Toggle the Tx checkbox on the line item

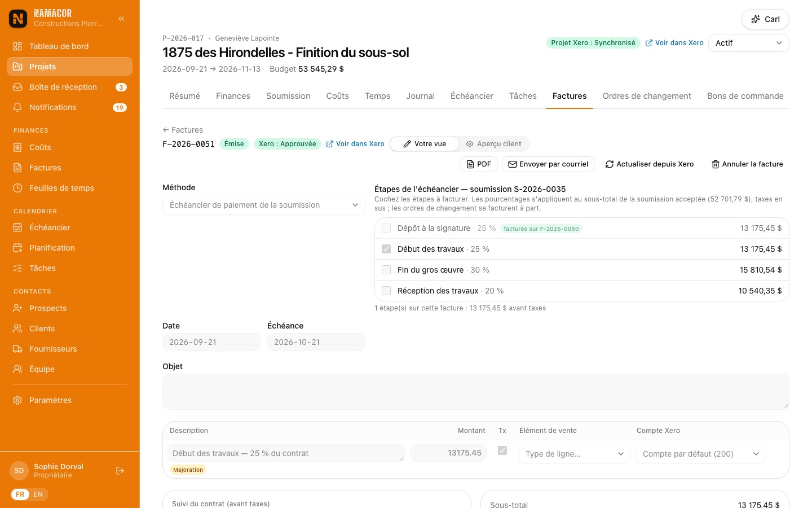click(x=502, y=450)
